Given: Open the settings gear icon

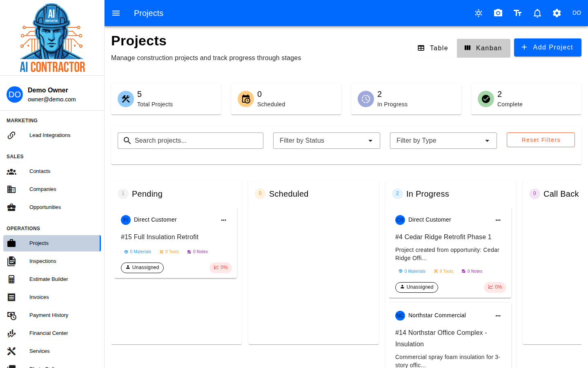Looking at the screenshot, I should coord(557,13).
